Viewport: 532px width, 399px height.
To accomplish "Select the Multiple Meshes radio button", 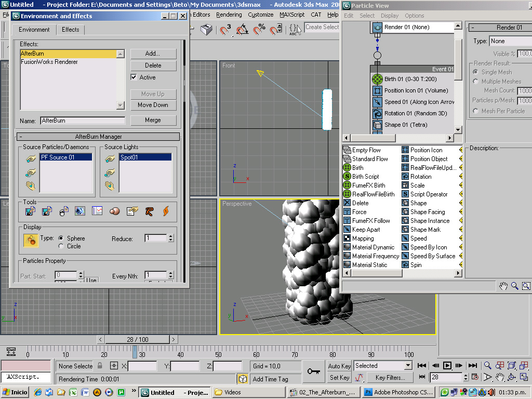I will 475,82.
